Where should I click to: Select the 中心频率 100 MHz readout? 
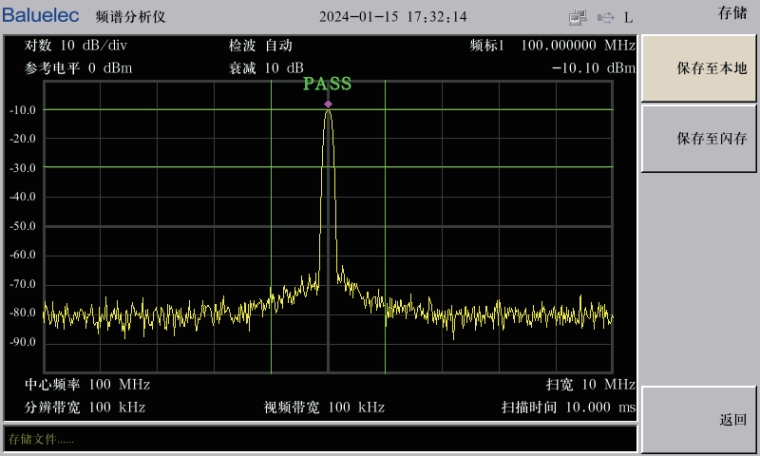click(87, 384)
